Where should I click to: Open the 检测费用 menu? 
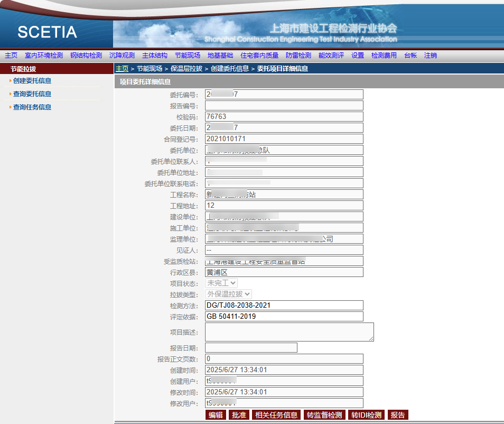click(384, 56)
